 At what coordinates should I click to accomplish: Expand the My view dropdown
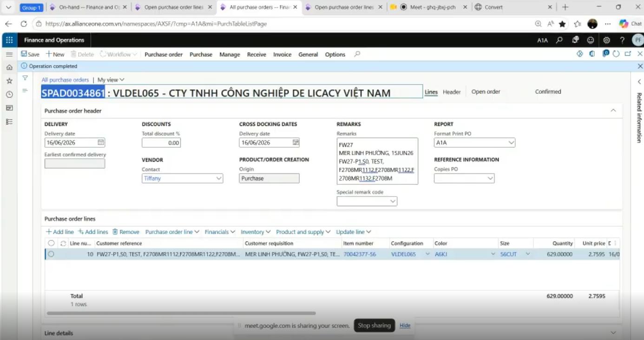[x=111, y=80]
